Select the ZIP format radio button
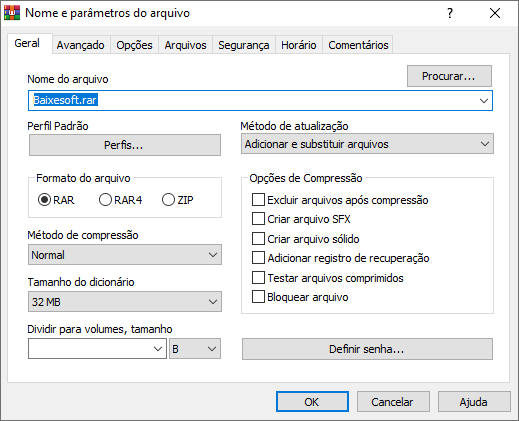This screenshot has height=421, width=519. [x=168, y=200]
